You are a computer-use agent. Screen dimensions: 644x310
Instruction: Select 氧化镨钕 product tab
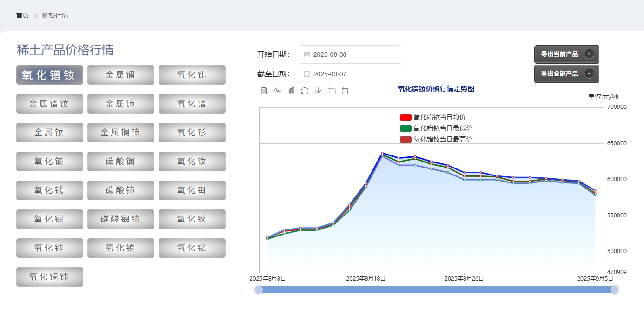click(50, 75)
